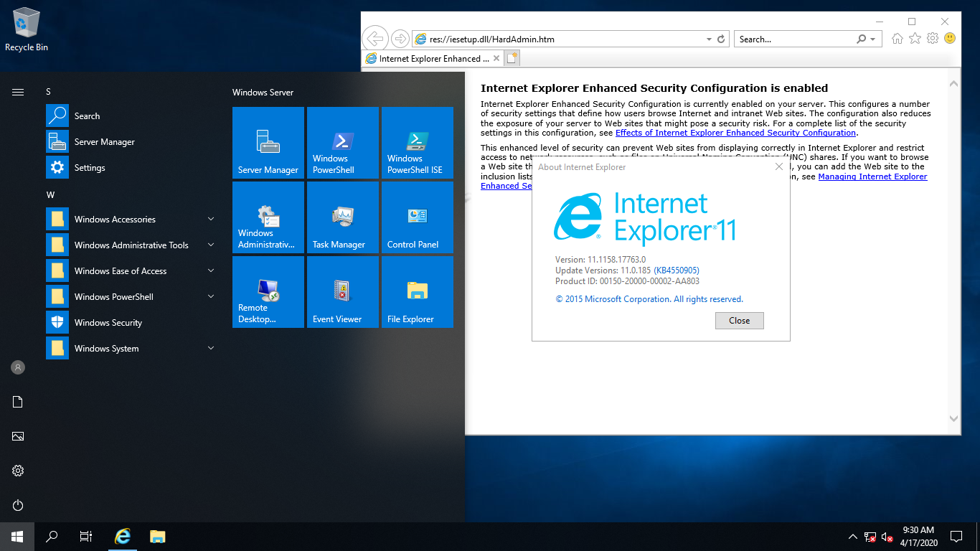Open the IE Tools gear menu

tap(933, 39)
